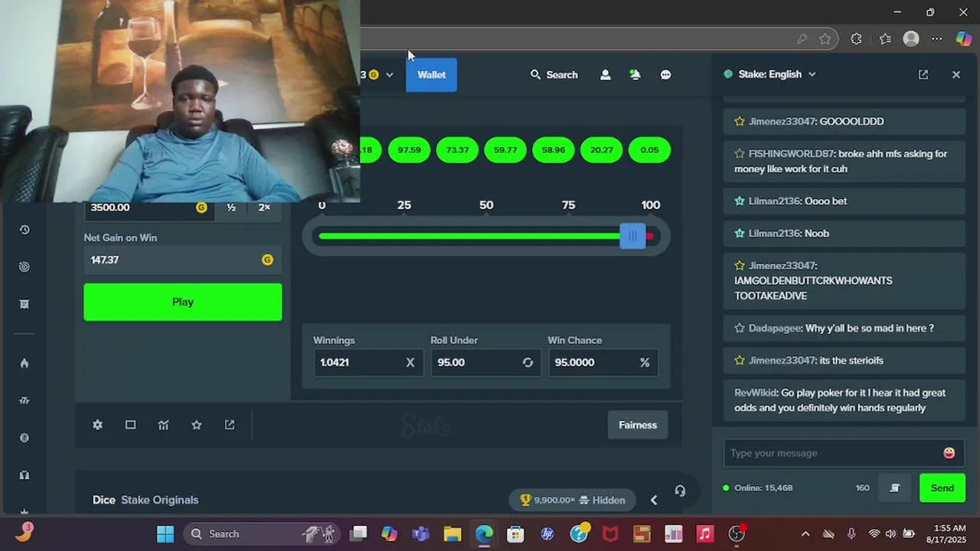Click the Net Gain on Win field
The width and height of the screenshot is (980, 551).
click(182, 260)
